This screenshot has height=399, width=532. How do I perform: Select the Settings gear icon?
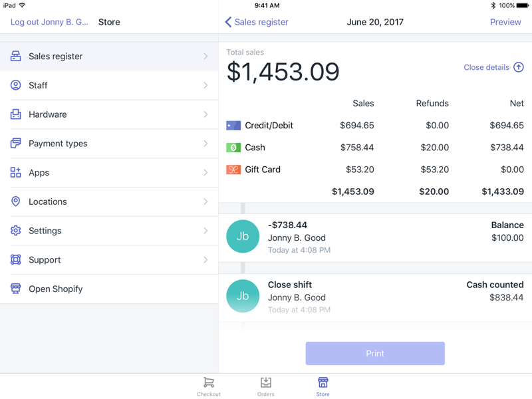point(15,231)
